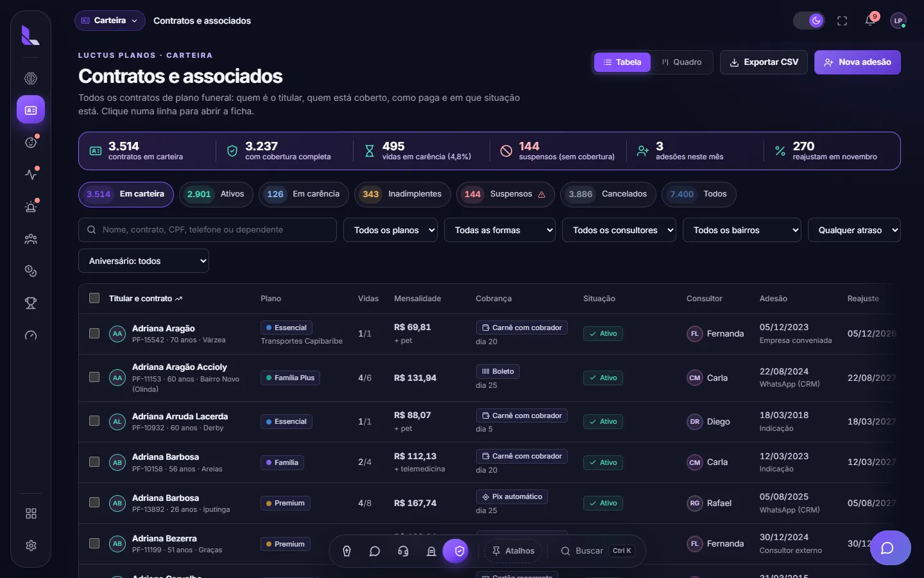This screenshot has width=924, height=578.
Task: Open the trophy sidebar icon
Action: 31,303
